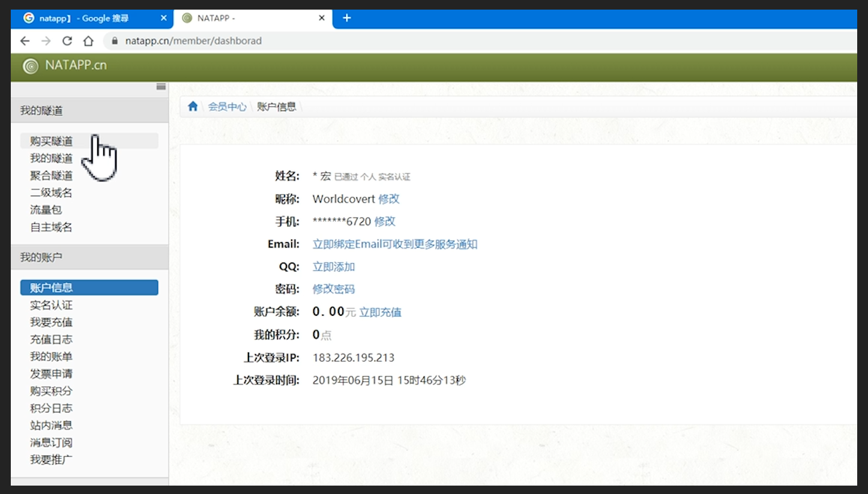Go to browser home page icon
Viewport: 868px width, 494px height.
(x=88, y=41)
